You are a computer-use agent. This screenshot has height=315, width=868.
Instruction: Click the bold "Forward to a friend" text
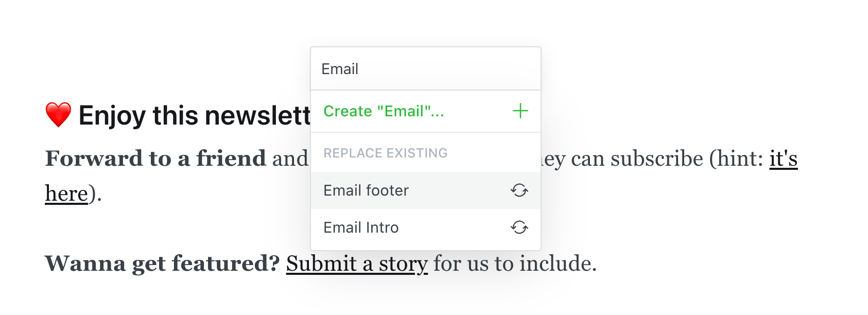pos(155,159)
